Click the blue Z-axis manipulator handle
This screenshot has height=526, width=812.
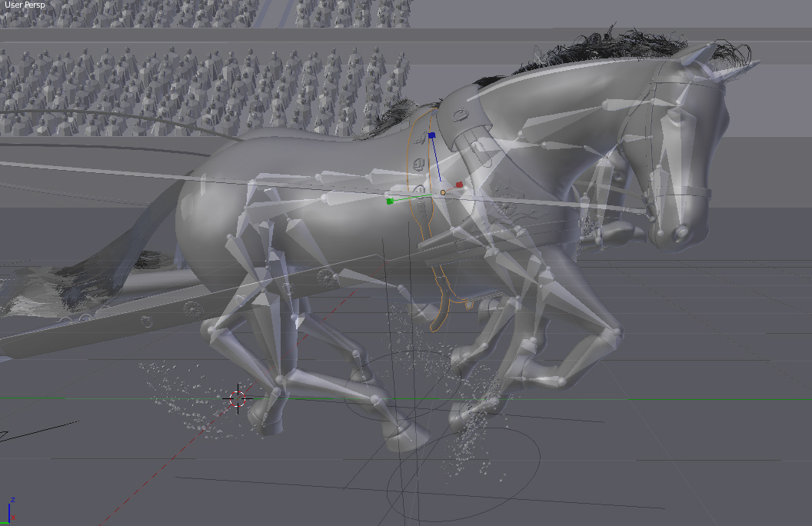coord(431,135)
